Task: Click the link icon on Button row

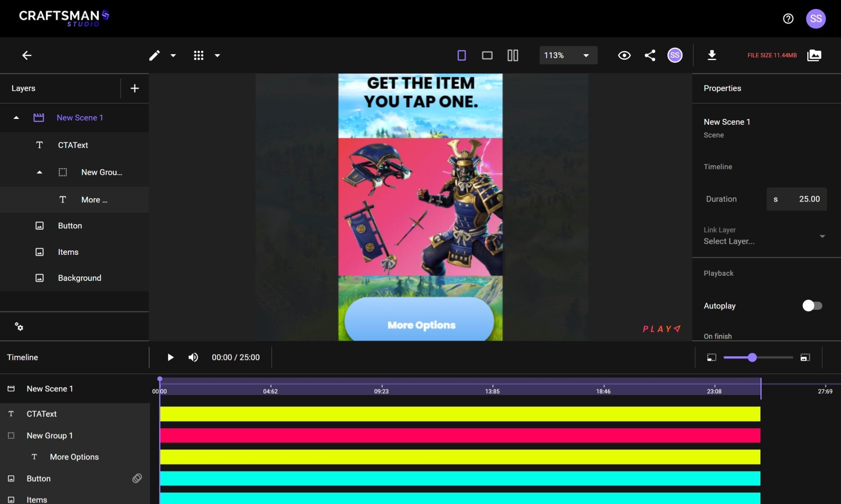Action: click(x=137, y=478)
